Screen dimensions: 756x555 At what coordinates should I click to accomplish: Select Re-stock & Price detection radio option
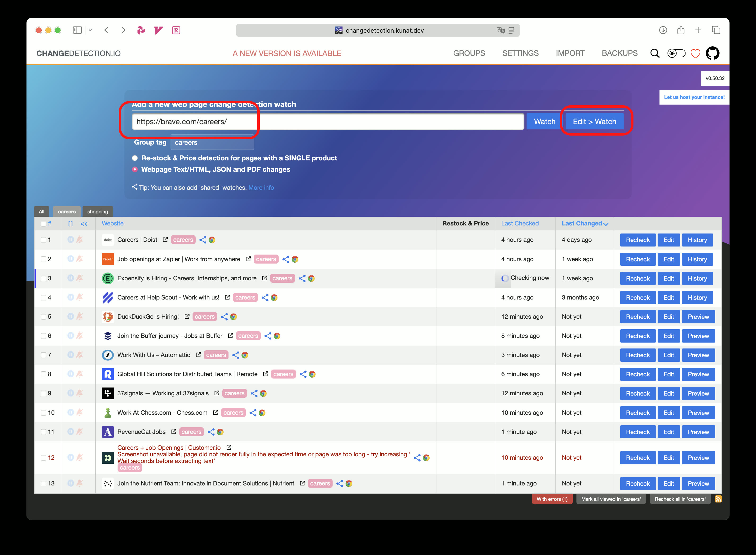135,158
